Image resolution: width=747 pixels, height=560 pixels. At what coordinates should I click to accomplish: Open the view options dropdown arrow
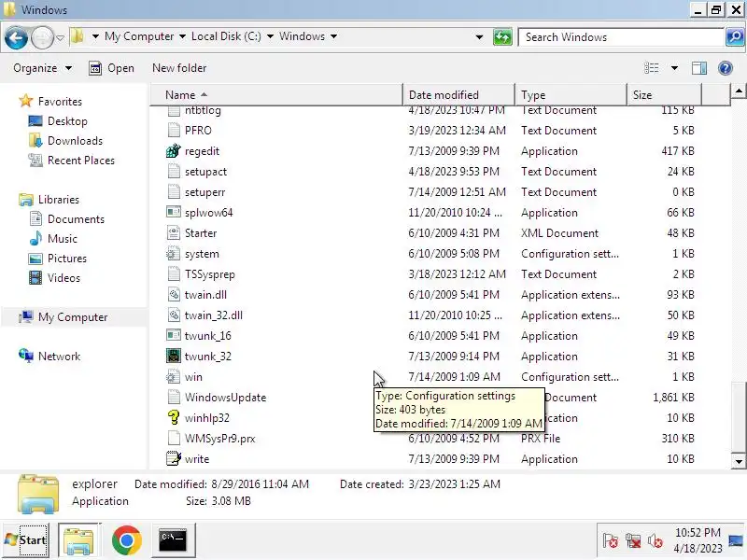pyautogui.click(x=674, y=68)
